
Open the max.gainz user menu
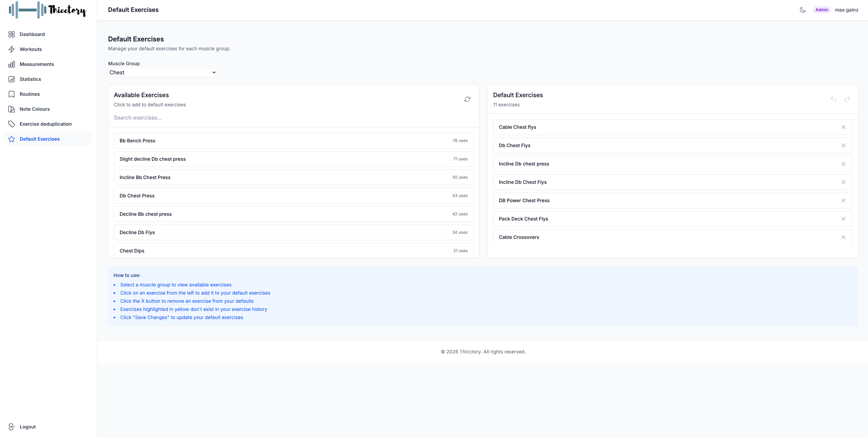[846, 10]
